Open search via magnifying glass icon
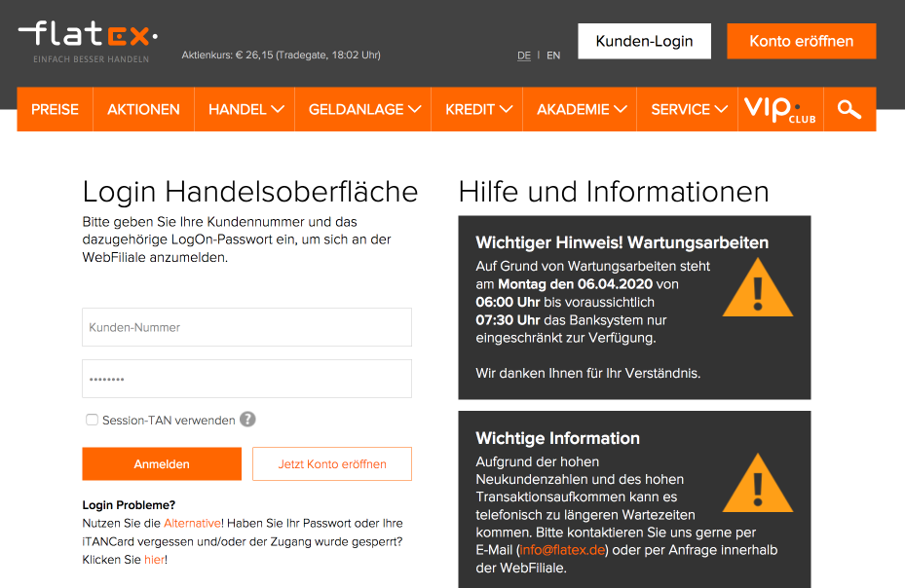 pyautogui.click(x=849, y=109)
